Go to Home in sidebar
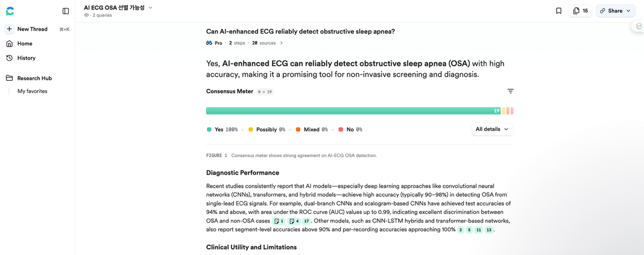This screenshot has height=255, width=644. [25, 43]
